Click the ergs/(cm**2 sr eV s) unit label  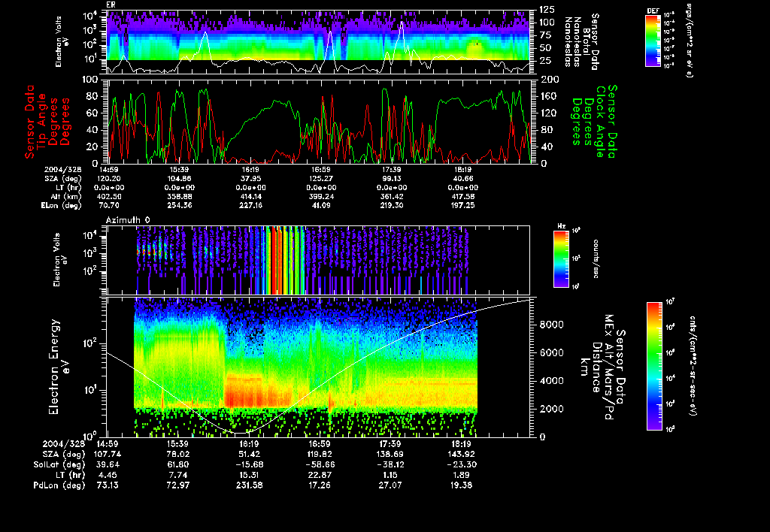tap(689, 39)
